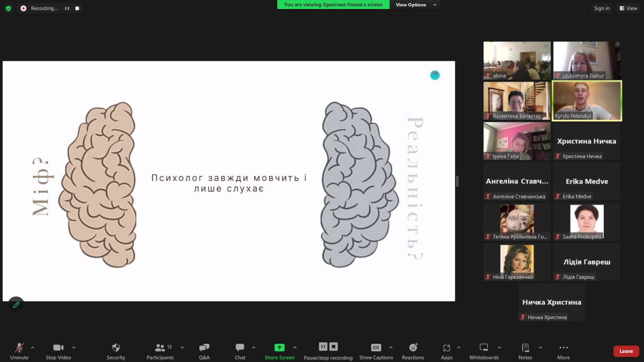Toggle Show Captions
Image resolution: width=644 pixels, height=362 pixels.
[376, 351]
